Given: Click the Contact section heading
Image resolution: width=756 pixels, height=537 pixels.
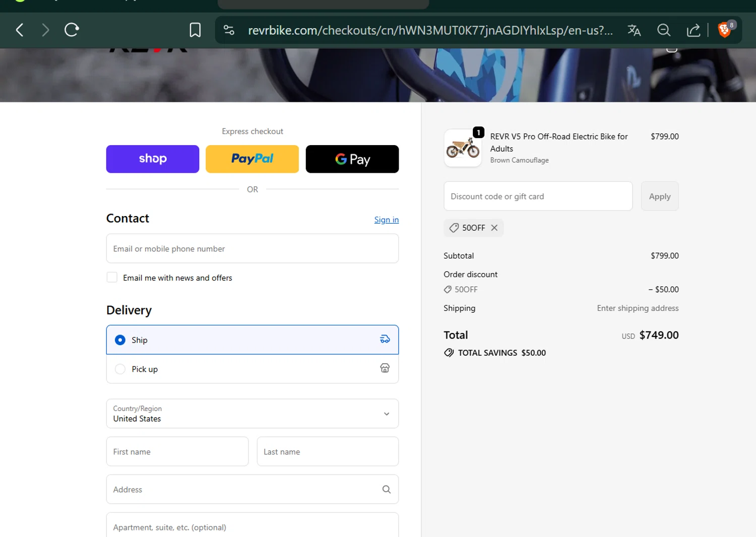Looking at the screenshot, I should (x=128, y=218).
